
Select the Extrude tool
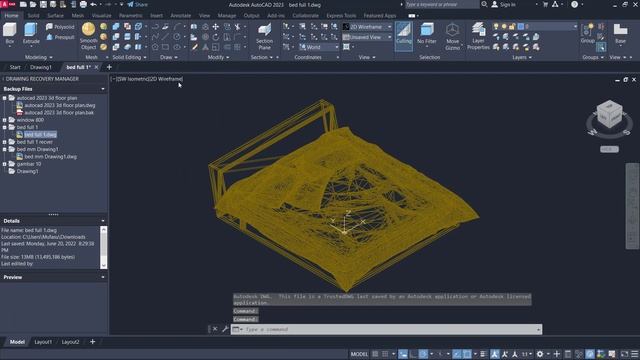coord(31,33)
